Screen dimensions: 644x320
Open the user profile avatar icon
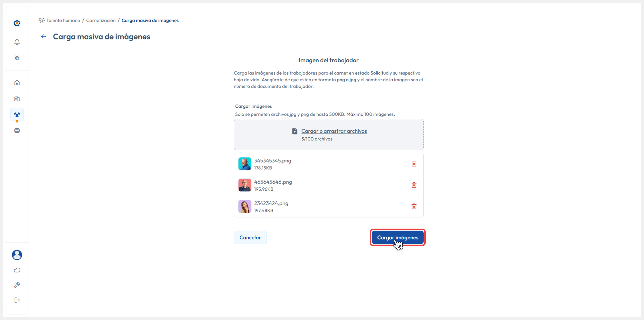click(17, 255)
